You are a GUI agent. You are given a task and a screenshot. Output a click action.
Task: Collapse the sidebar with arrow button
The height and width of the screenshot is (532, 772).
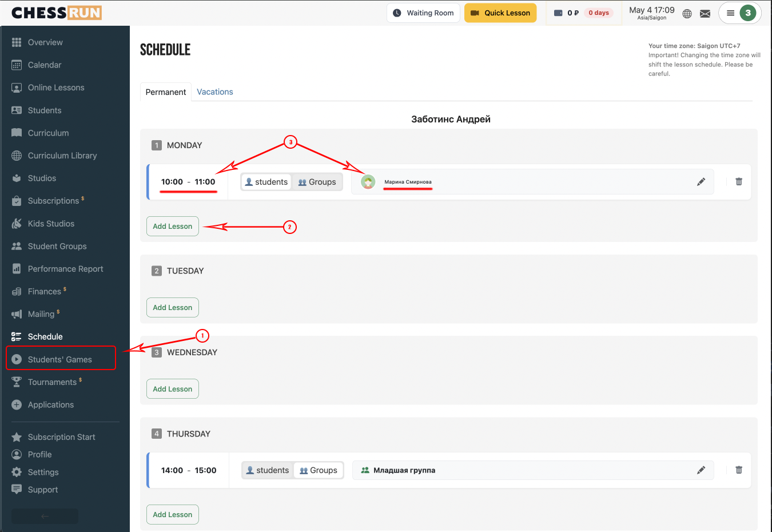click(x=45, y=516)
